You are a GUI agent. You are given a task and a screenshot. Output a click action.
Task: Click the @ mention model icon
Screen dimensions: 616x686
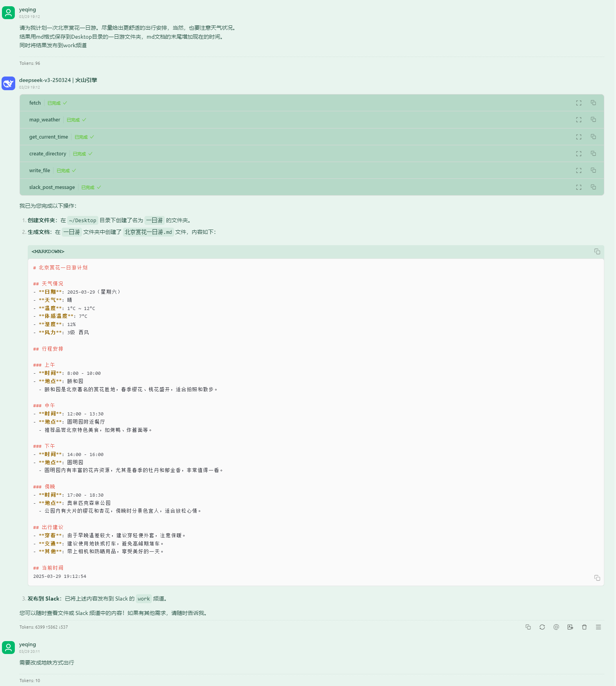pos(556,627)
